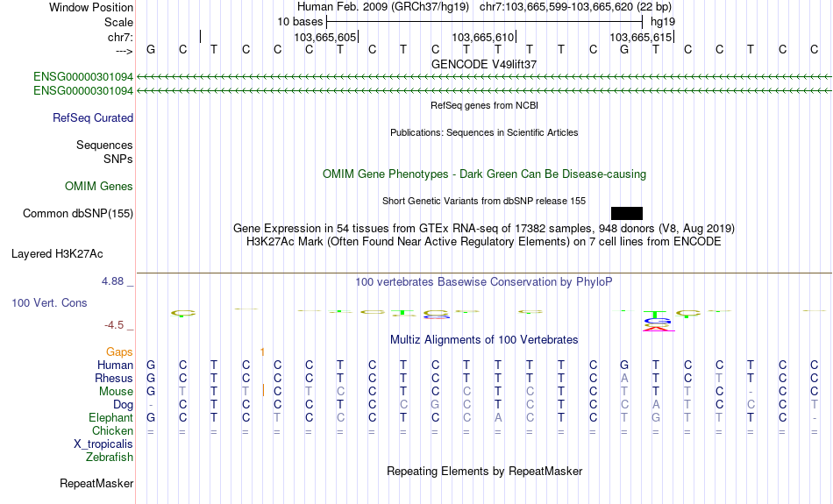Click the Scale label

[x=119, y=22]
